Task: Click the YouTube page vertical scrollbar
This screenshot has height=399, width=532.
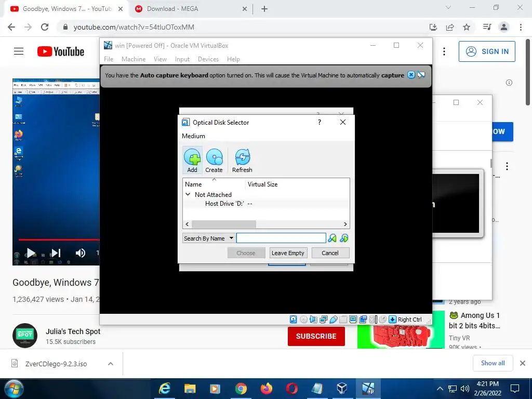Action: click(528, 71)
